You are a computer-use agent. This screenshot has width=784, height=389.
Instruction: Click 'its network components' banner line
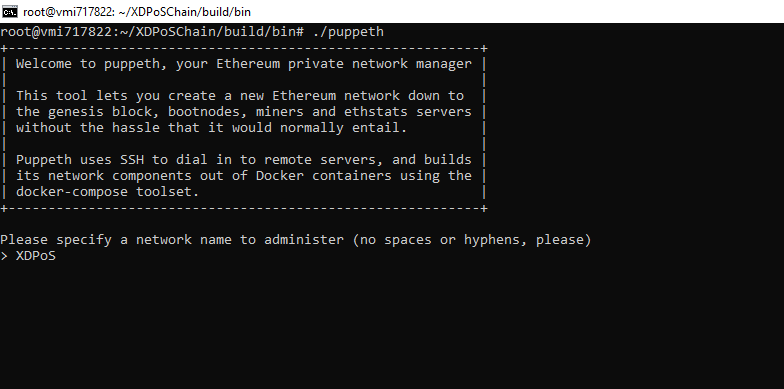(x=244, y=176)
